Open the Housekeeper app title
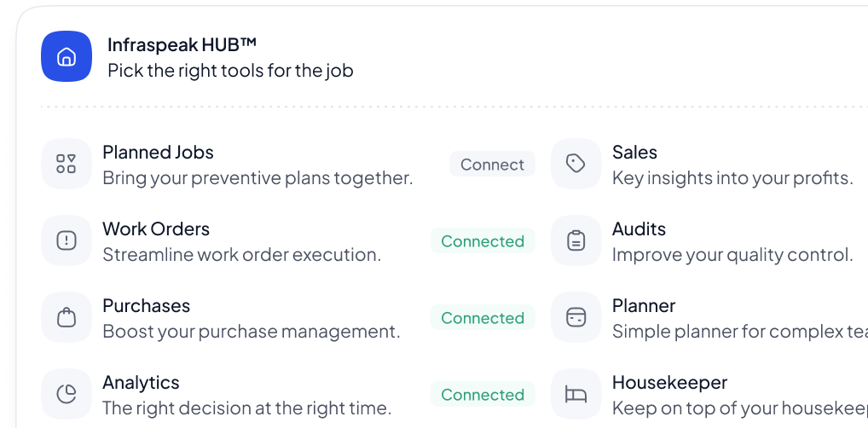868x428 pixels. (x=669, y=383)
